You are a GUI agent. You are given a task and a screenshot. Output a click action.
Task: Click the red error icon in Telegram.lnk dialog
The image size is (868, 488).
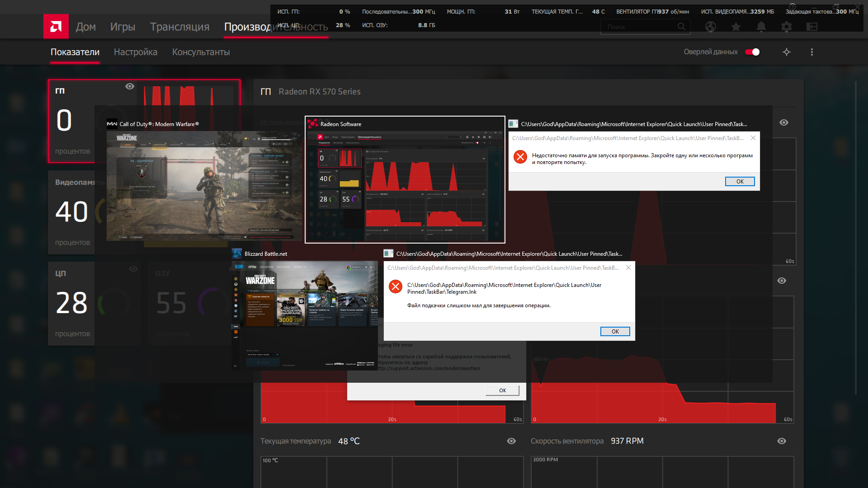click(x=396, y=286)
